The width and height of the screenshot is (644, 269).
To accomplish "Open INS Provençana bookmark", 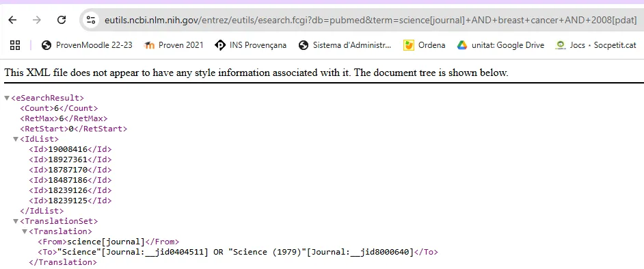I will (x=250, y=45).
